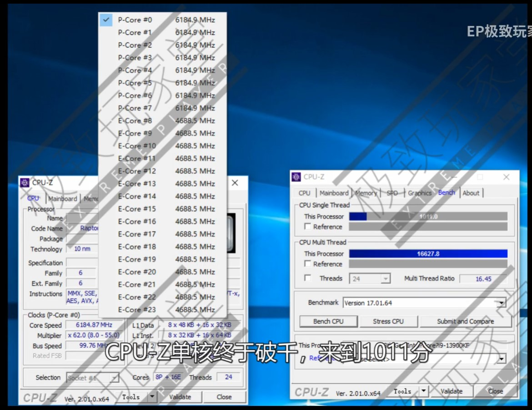Select E-Core #20 entry

162,272
